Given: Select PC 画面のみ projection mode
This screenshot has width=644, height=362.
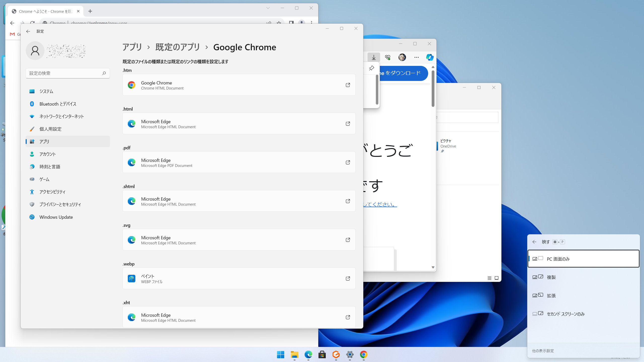Looking at the screenshot, I should pyautogui.click(x=583, y=259).
